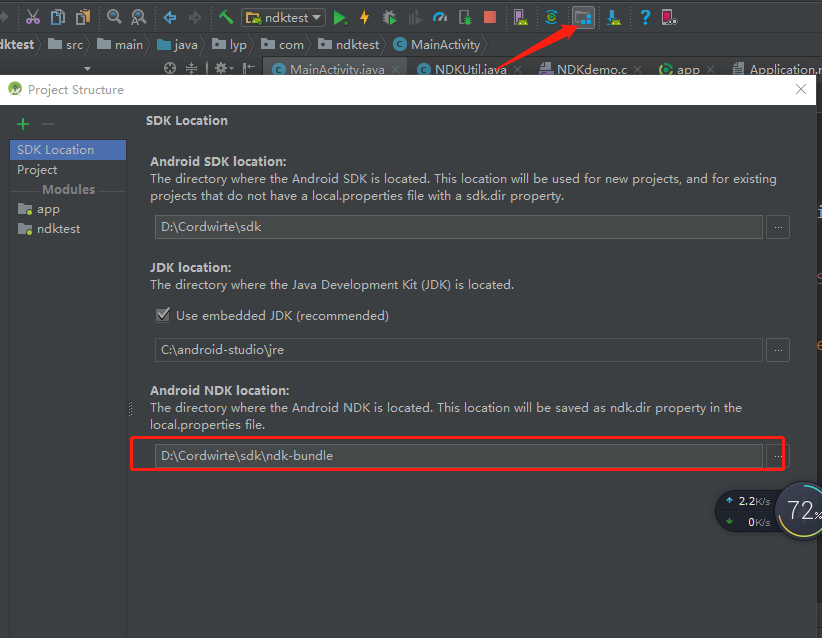The image size is (822, 638).
Task: Open project panel gear settings dropdown
Action: [224, 68]
